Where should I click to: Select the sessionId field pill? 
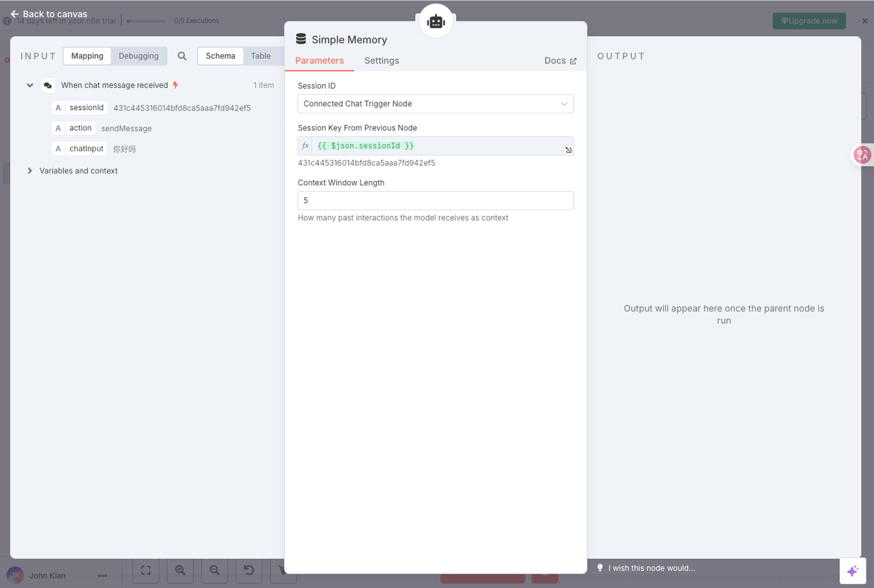pyautogui.click(x=79, y=108)
